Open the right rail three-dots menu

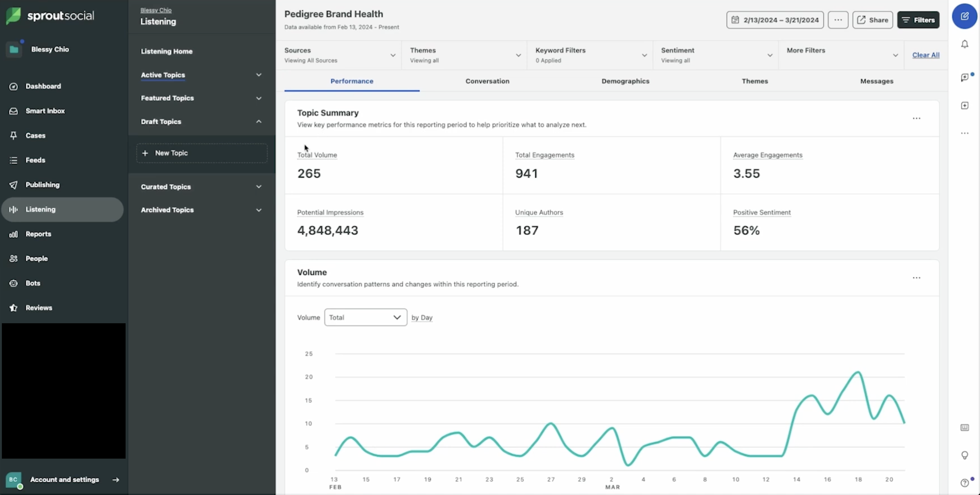point(964,133)
